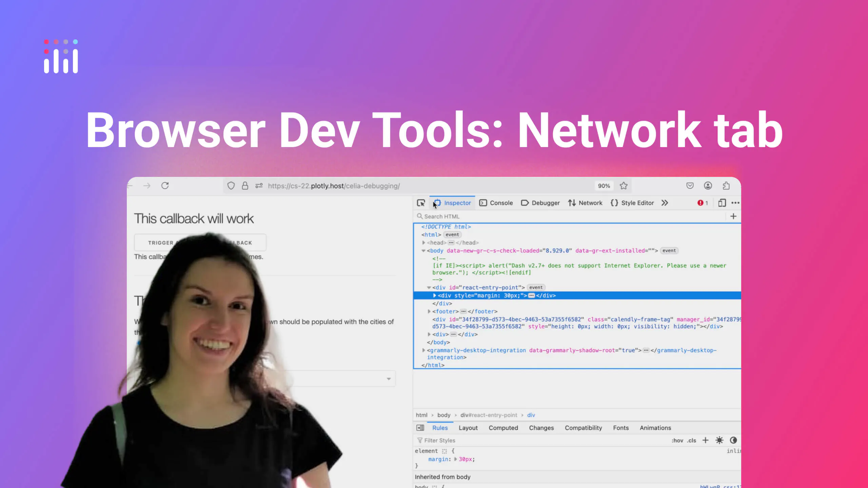Add a new style rule with plus icon

pos(706,440)
